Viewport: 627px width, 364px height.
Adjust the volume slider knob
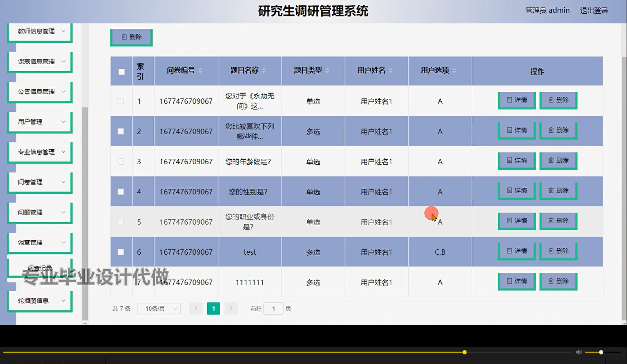pyautogui.click(x=601, y=352)
